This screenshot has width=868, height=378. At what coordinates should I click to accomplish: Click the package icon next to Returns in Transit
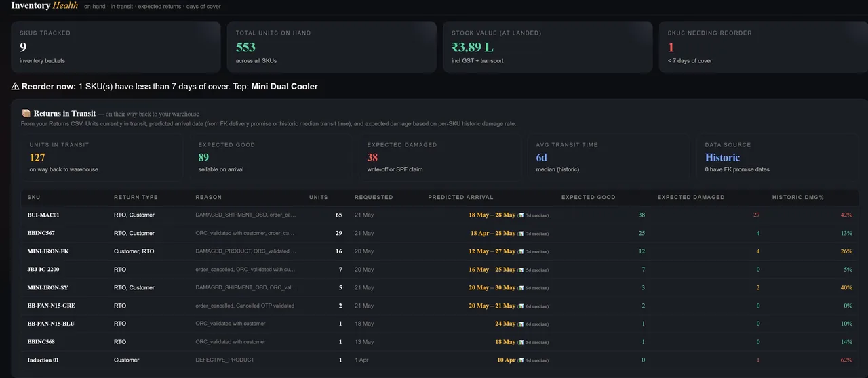(26, 114)
